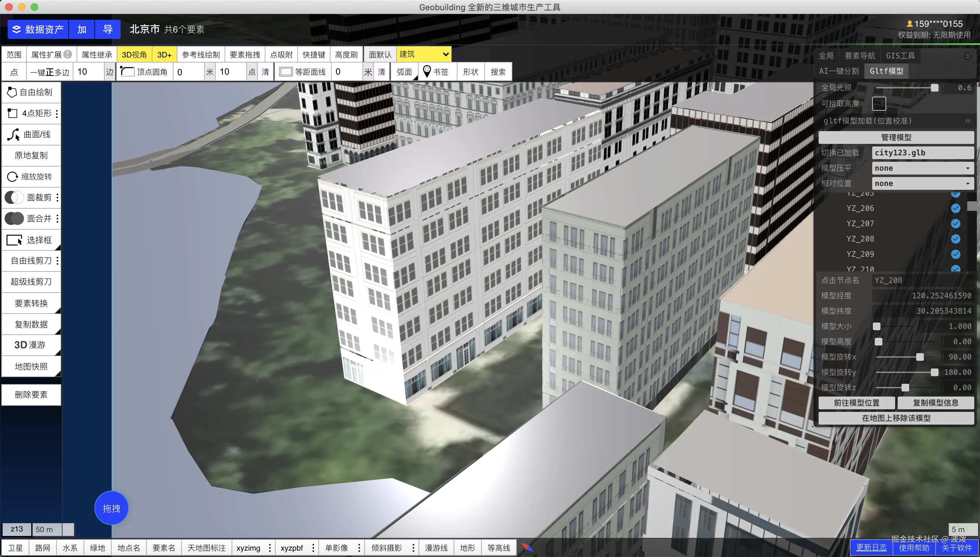The height and width of the screenshot is (557, 980).
Task: Toggle the face merge switch
Action: pos(14,219)
